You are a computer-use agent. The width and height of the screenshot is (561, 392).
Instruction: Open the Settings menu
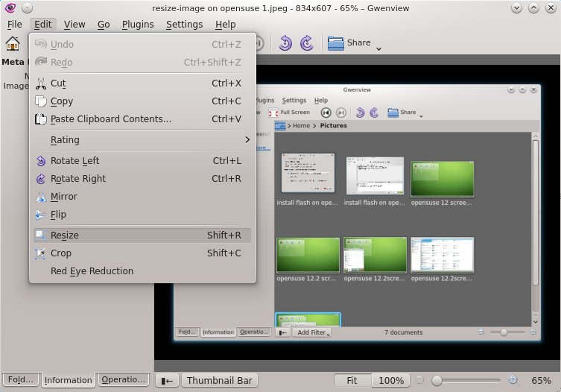point(184,25)
